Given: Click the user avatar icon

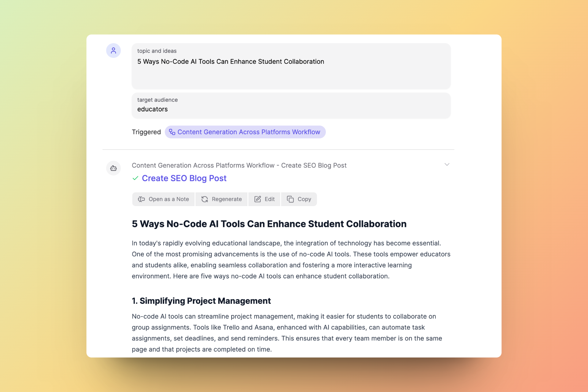Looking at the screenshot, I should click(113, 51).
